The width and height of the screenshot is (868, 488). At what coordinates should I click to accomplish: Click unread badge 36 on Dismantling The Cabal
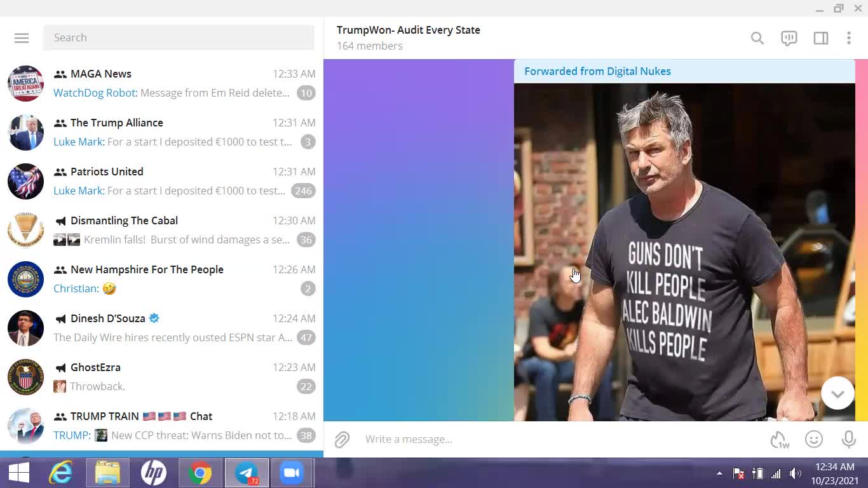(x=306, y=240)
